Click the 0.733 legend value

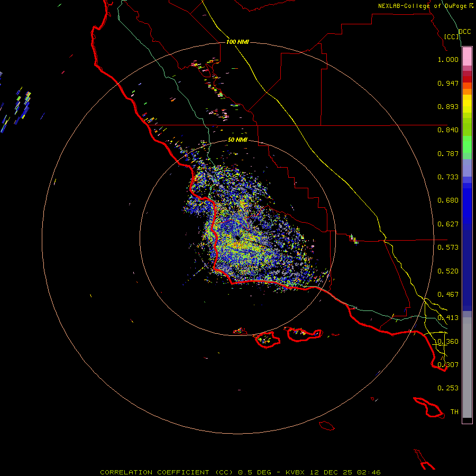(448, 177)
